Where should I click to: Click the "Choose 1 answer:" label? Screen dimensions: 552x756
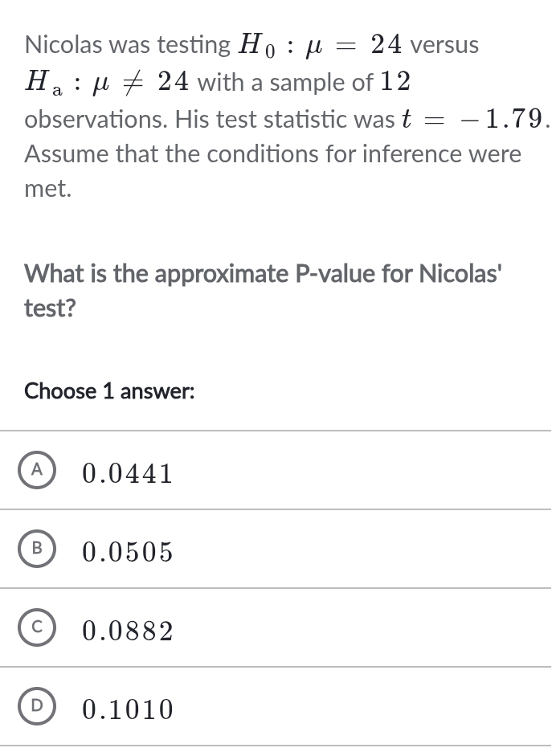point(110,391)
